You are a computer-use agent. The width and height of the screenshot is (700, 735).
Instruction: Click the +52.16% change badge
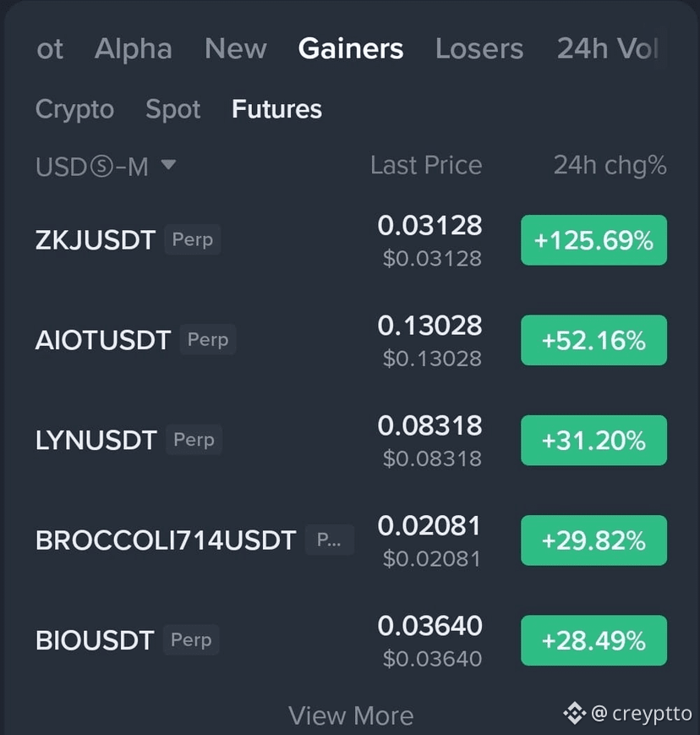tap(593, 340)
